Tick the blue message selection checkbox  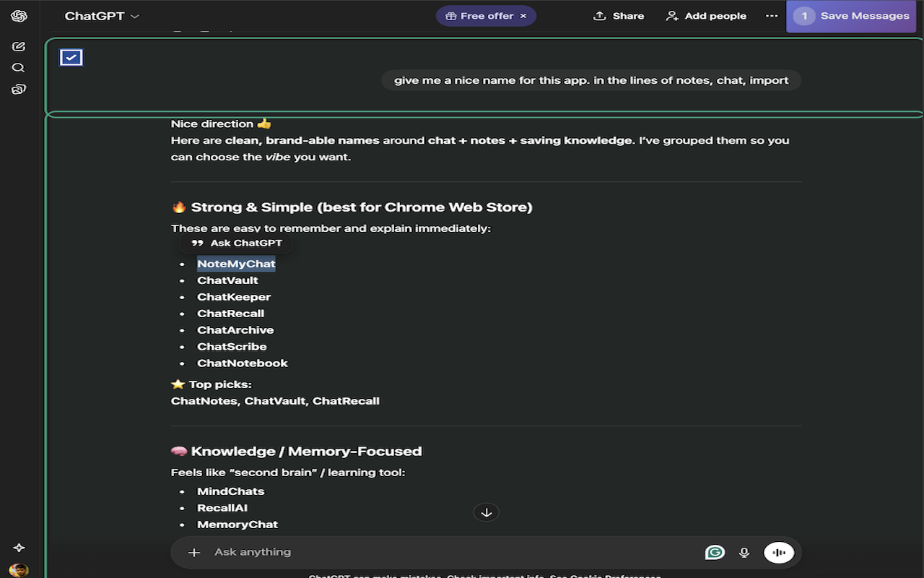click(71, 57)
